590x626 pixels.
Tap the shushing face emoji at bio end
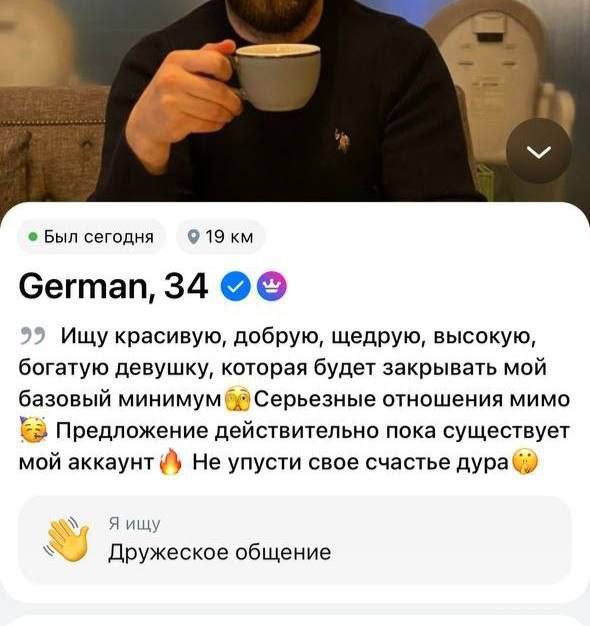click(524, 462)
